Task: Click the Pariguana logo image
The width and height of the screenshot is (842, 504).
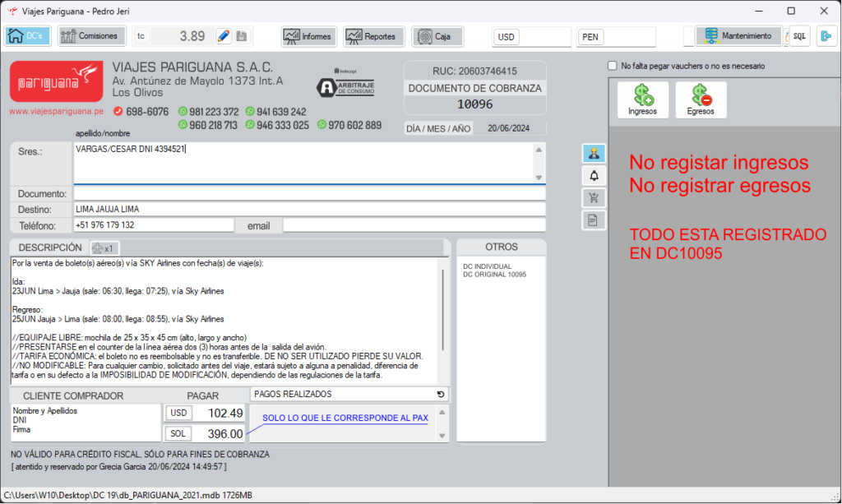Action: tap(57, 81)
